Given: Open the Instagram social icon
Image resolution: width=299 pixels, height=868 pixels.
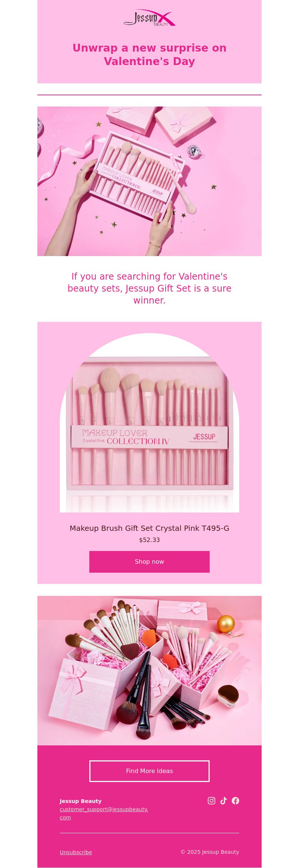Looking at the screenshot, I should pyautogui.click(x=212, y=800).
